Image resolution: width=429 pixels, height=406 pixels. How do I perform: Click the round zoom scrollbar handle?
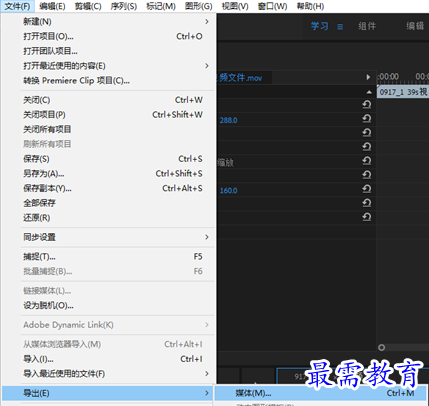(x=382, y=348)
